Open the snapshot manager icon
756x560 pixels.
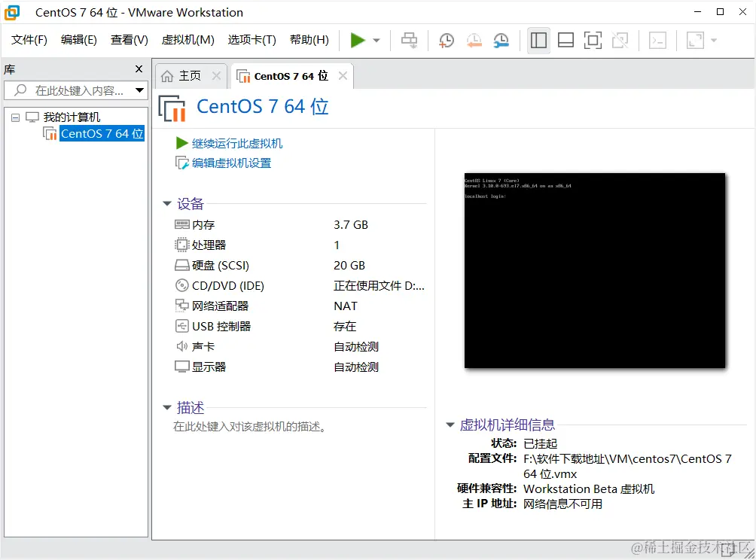tap(501, 41)
